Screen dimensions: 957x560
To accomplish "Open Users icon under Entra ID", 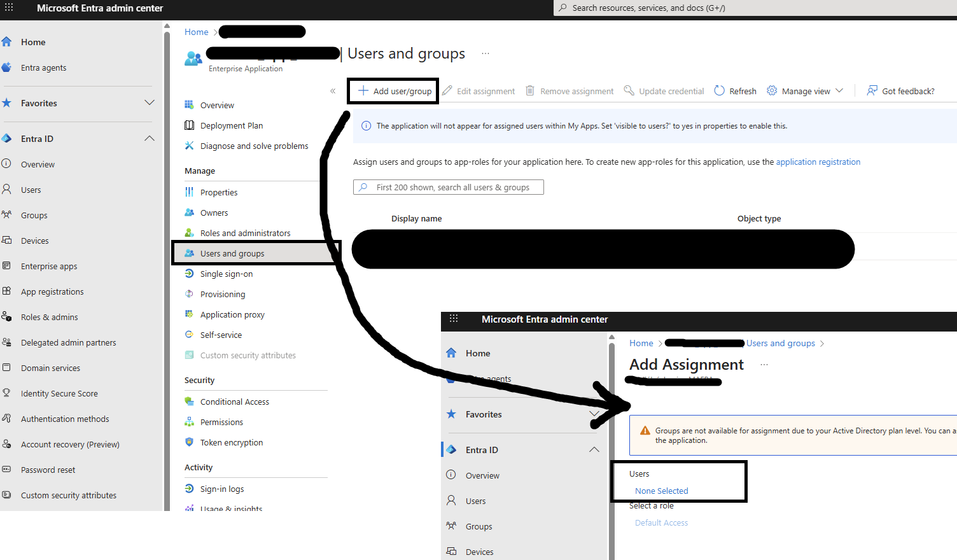I will click(6, 190).
